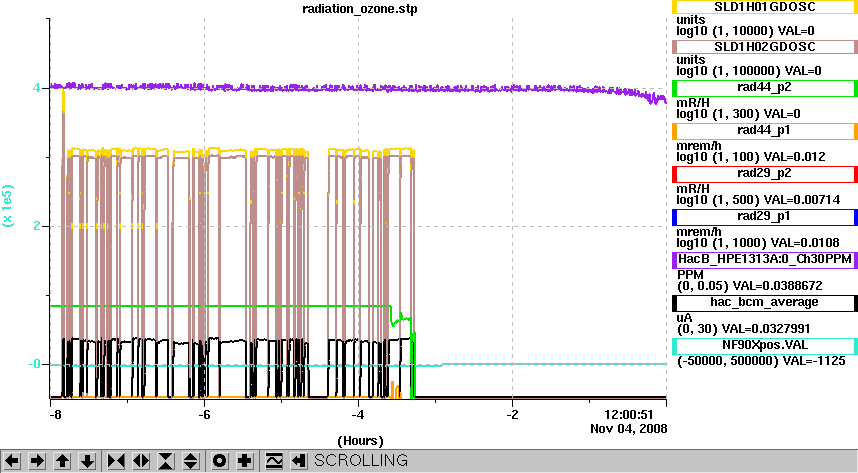Image resolution: width=858 pixels, height=473 pixels.
Task: Pan the plot right with the right-arrow button
Action: pos(37,461)
